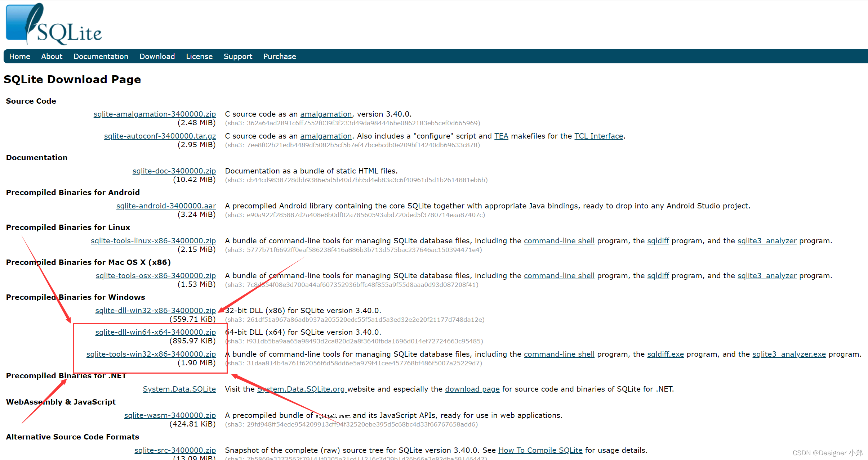This screenshot has height=460, width=868.
Task: Download sqlite-amalgamation-3400000.zip source code
Action: point(154,114)
